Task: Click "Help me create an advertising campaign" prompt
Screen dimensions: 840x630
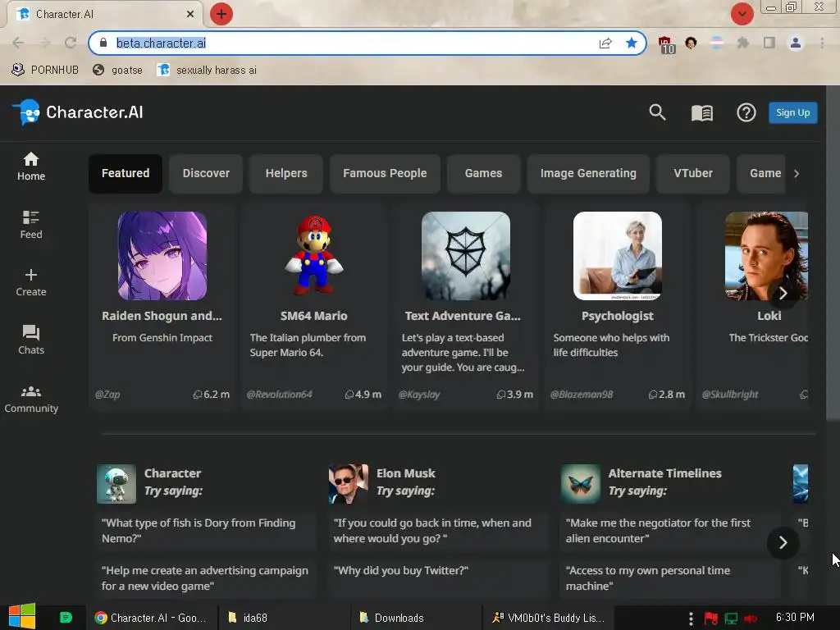Action: tap(206, 578)
